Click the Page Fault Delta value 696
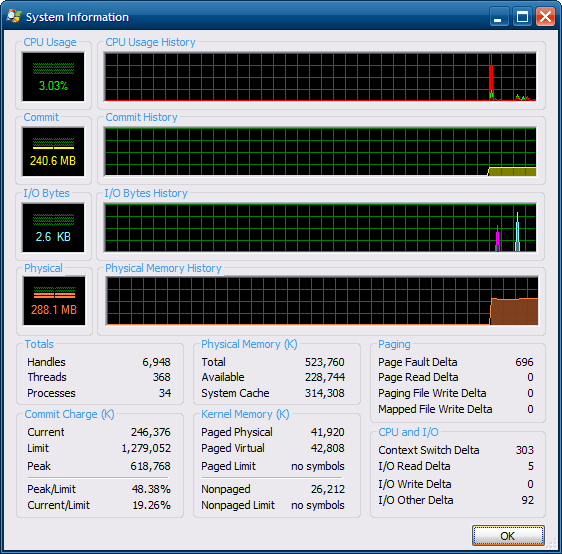This screenshot has width=562, height=554. point(524,362)
